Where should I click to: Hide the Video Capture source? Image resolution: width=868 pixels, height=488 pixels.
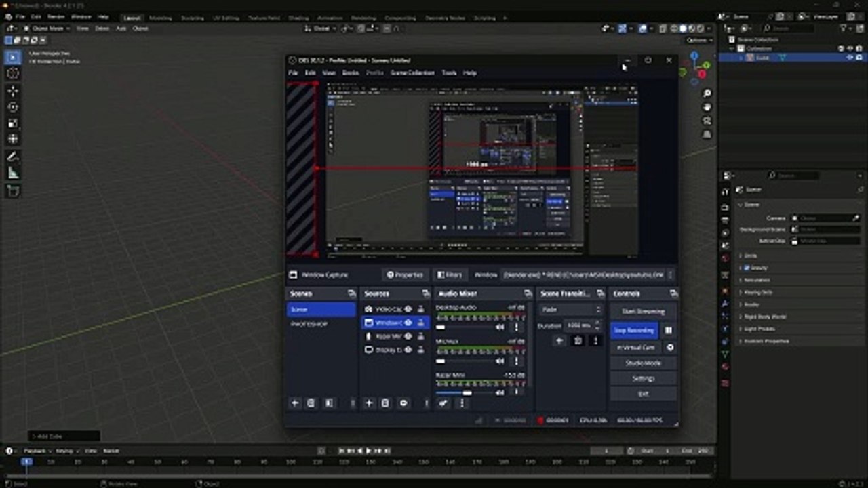pos(408,309)
